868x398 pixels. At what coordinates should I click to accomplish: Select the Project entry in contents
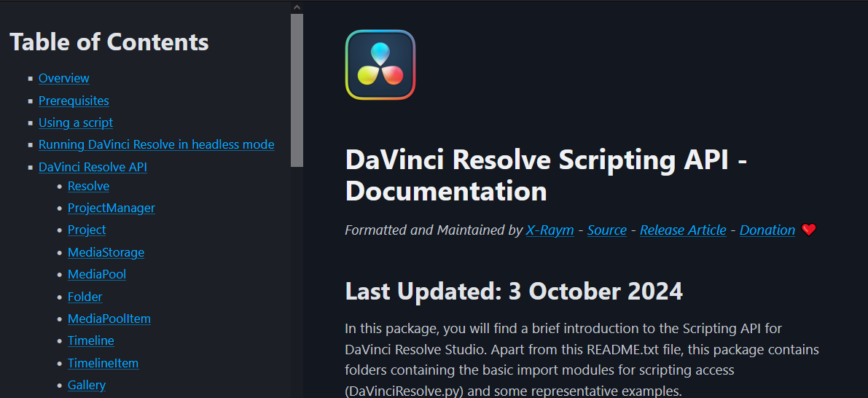tap(87, 230)
